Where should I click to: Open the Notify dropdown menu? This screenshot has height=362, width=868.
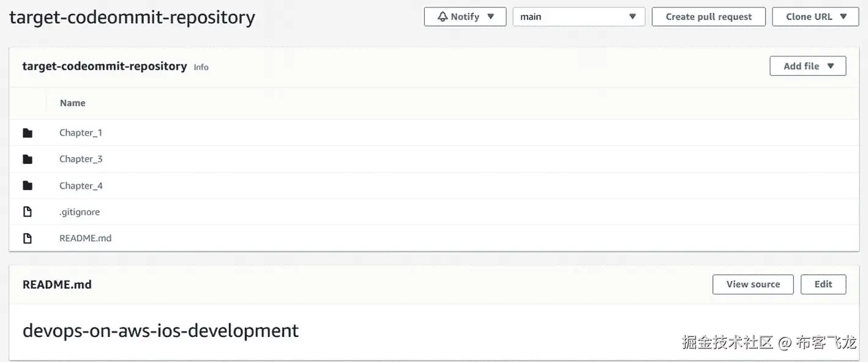pyautogui.click(x=465, y=17)
